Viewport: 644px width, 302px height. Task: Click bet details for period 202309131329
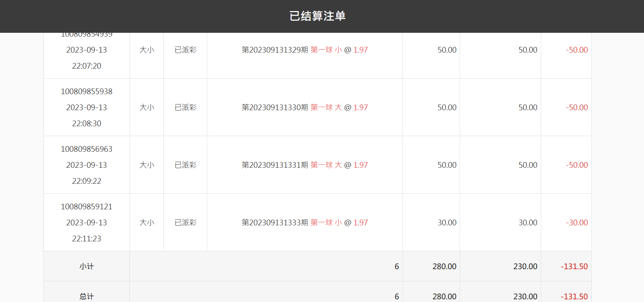point(305,50)
